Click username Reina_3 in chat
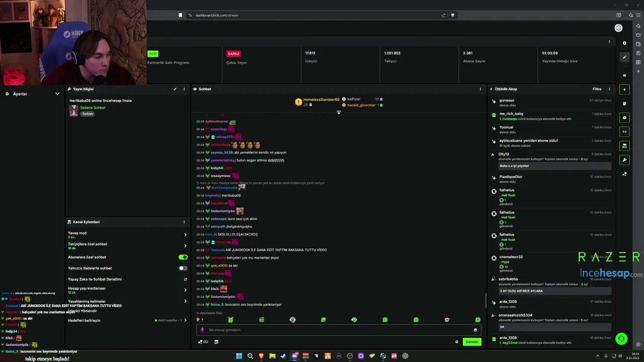 216,304
